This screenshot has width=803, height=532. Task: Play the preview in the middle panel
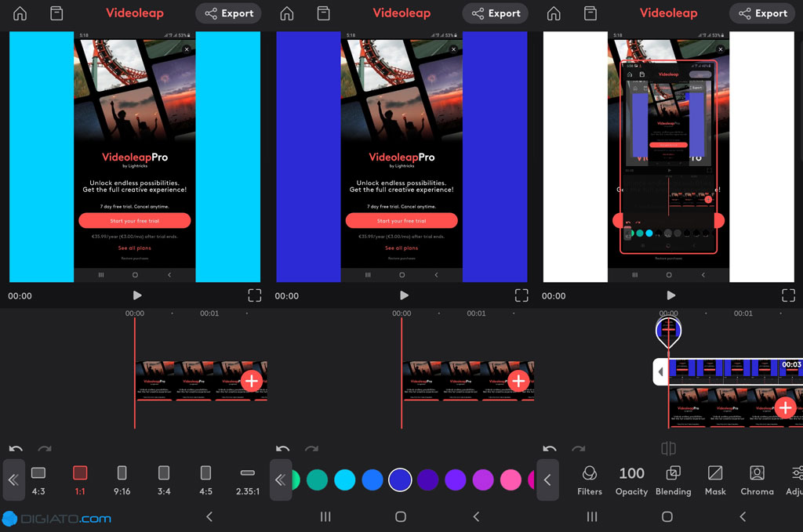click(x=404, y=295)
